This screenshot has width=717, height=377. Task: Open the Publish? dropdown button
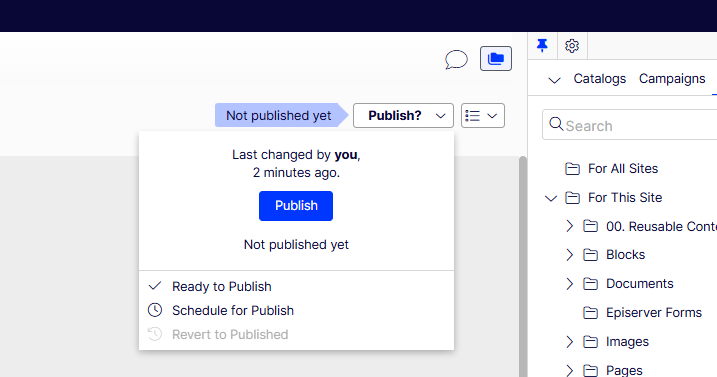[403, 115]
